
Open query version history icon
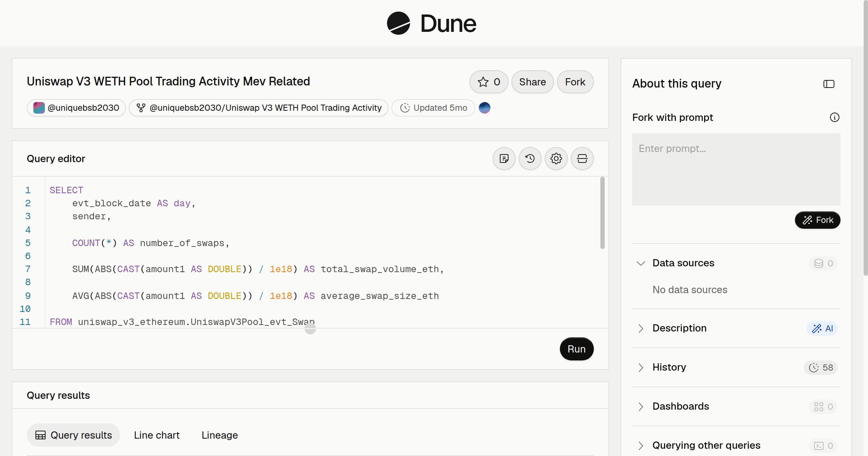click(530, 159)
